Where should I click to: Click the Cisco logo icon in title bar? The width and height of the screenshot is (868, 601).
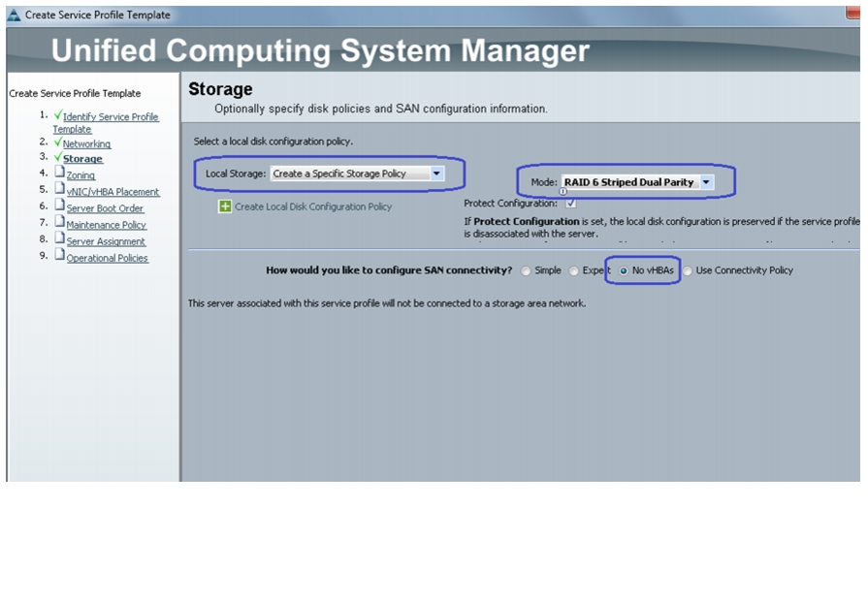(14, 15)
